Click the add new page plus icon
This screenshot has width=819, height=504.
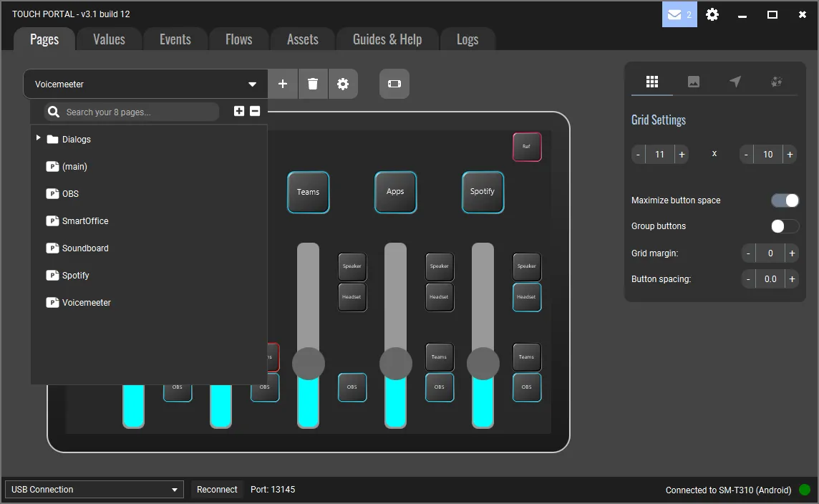283,84
